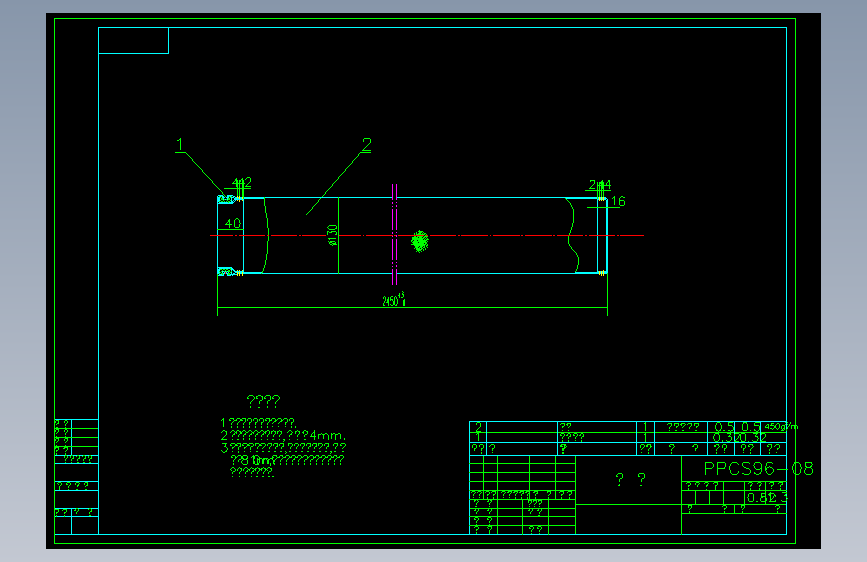The width and height of the screenshot is (867, 562).
Task: Select the magenta break lines across the tube
Action: 394,235
